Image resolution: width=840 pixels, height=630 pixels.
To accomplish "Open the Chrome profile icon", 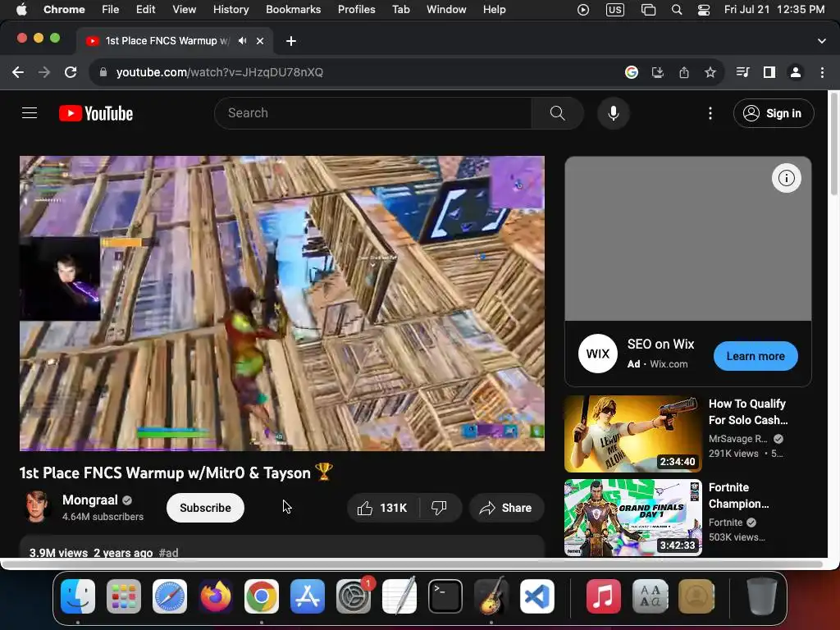I will pos(796,72).
